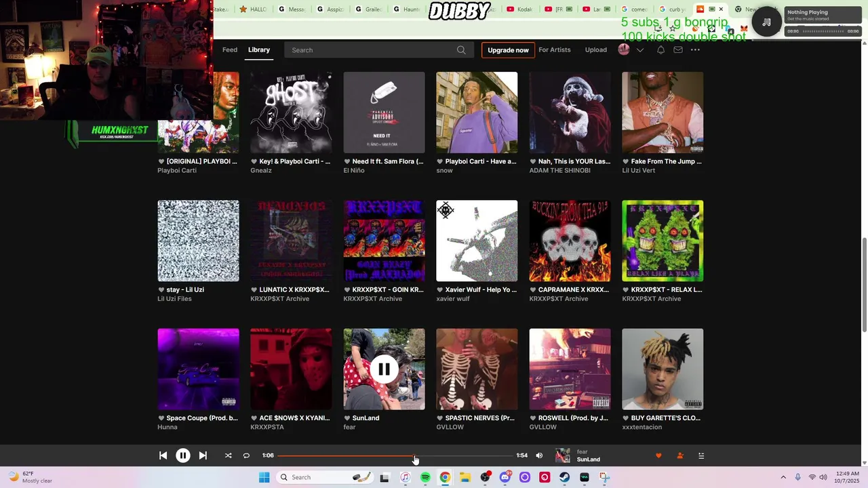
Task: Switch to the Kodak YouTube browser tab
Action: (x=521, y=9)
